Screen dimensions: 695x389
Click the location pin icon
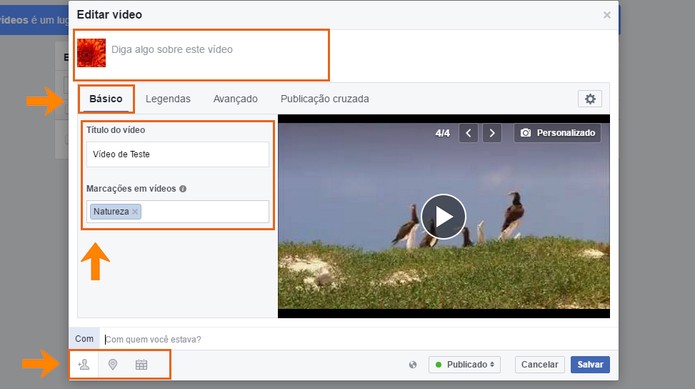tap(113, 365)
